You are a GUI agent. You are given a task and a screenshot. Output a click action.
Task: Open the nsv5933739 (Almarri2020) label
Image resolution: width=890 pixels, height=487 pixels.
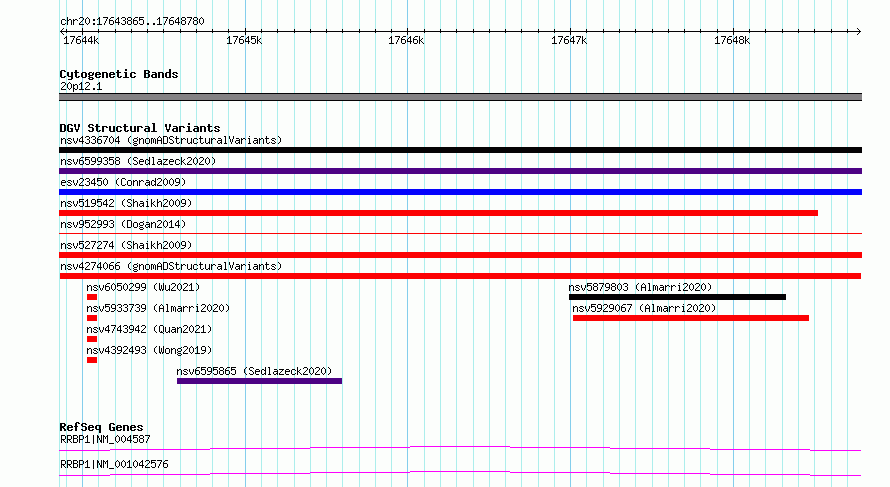click(x=158, y=308)
